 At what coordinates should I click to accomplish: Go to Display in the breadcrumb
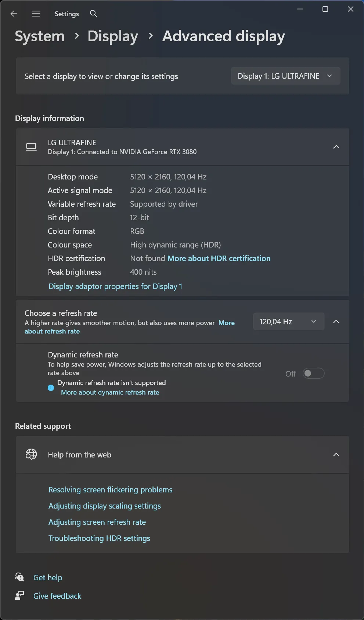click(113, 36)
